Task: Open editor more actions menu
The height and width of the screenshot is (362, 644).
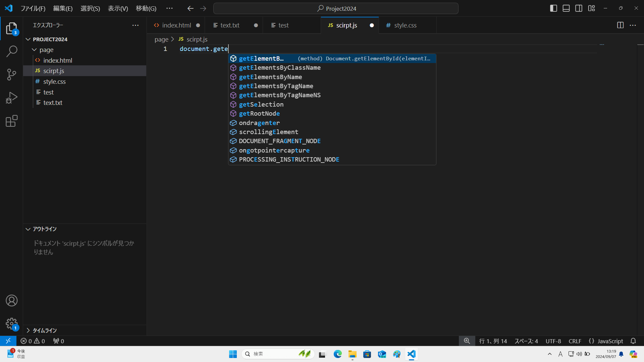Action: [633, 25]
